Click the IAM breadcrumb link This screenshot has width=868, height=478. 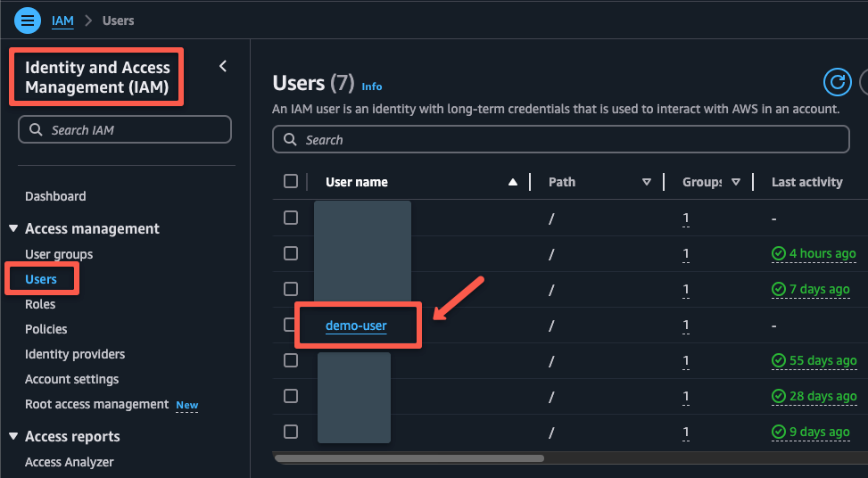point(62,21)
